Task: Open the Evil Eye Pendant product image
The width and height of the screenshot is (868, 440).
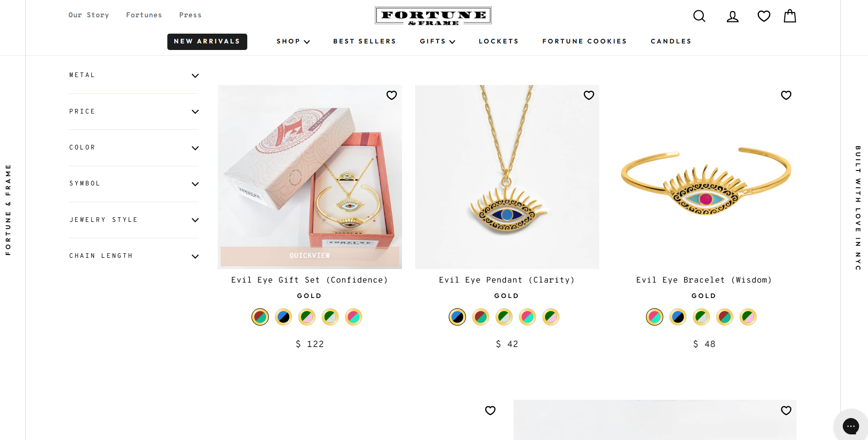Action: point(507,177)
